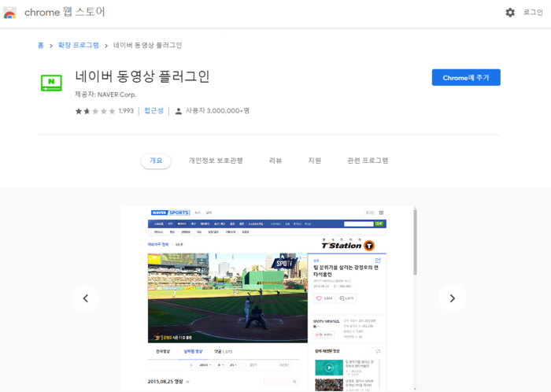
Task: Click the 네이버 동영상 플러그인 title heading
Action: pyautogui.click(x=142, y=76)
